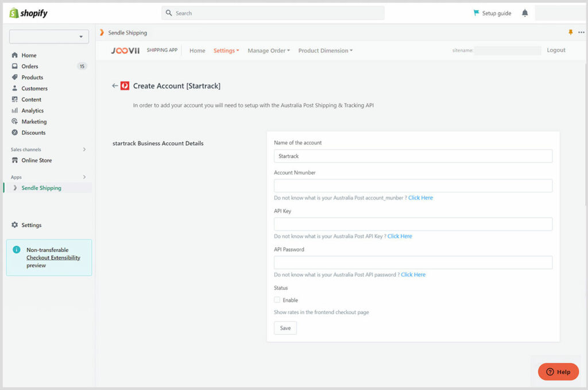Focus the API Password input field

pyautogui.click(x=413, y=262)
